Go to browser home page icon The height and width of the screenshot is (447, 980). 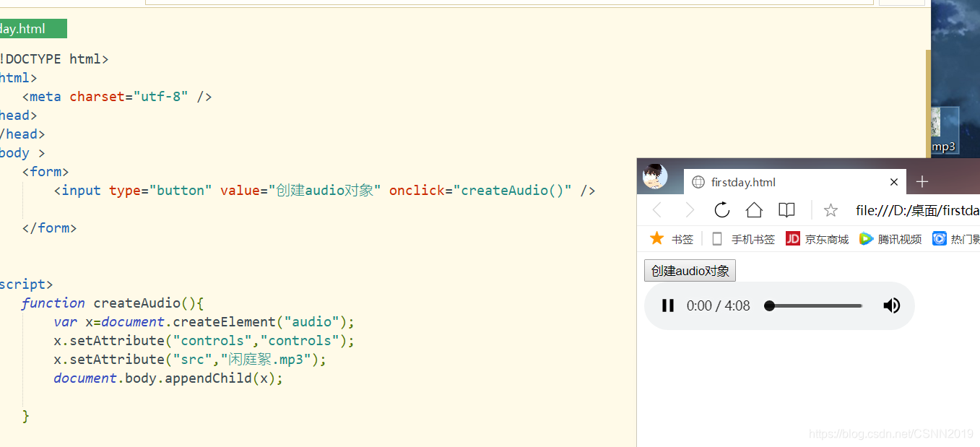[x=754, y=210]
